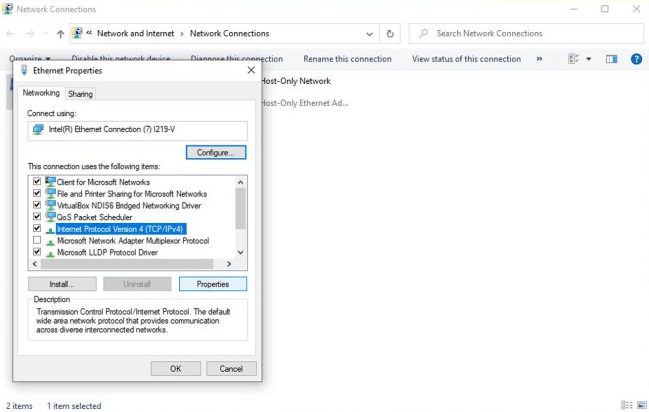Toggle the QoS Packet Scheduler checkbox
649x412 pixels.
37,217
